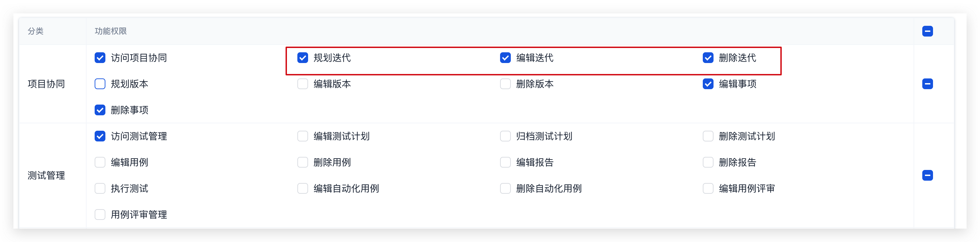
Task: Check the 删除测试计划 checkbox
Action: pos(707,136)
